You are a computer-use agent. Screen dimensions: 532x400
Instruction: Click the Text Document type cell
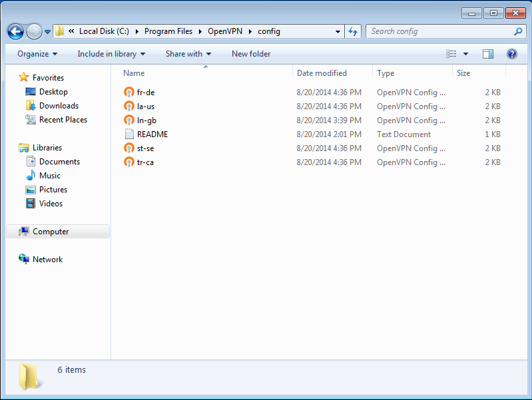tap(403, 134)
